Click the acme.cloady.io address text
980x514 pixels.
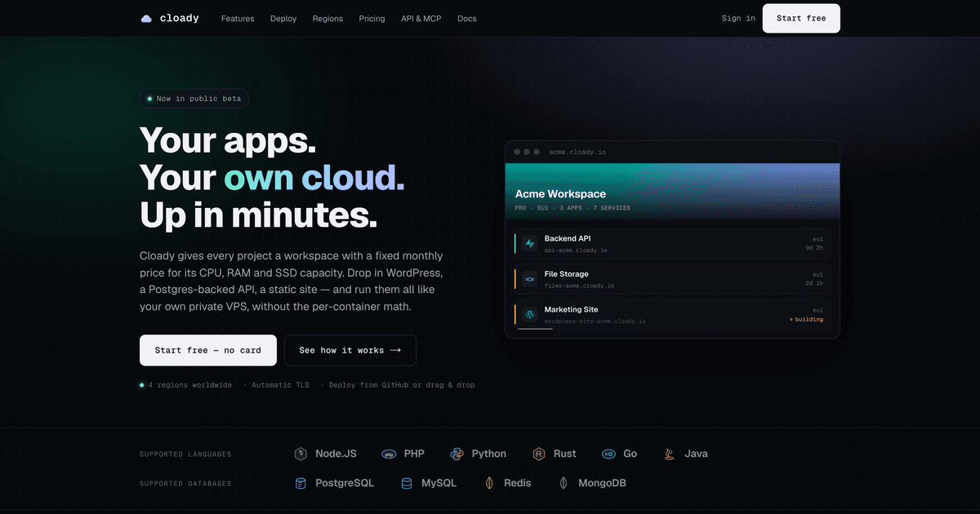(577, 152)
